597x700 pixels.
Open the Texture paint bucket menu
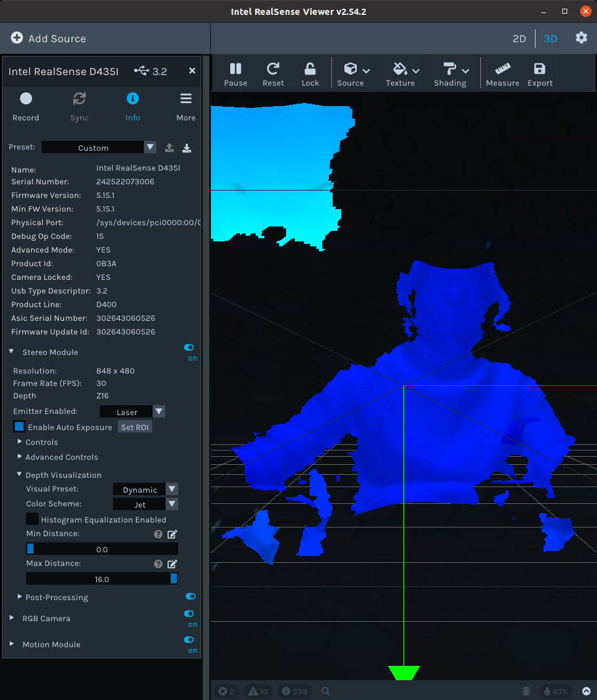click(402, 74)
